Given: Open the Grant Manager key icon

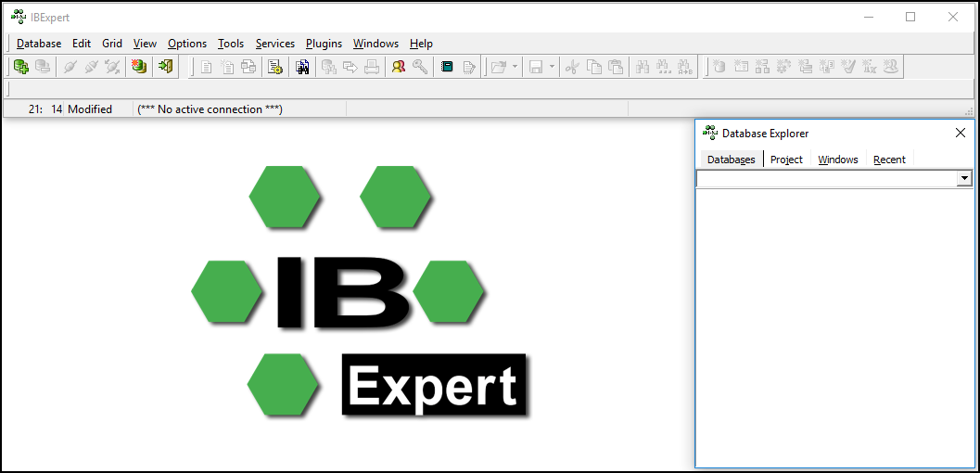Looking at the screenshot, I should (420, 67).
